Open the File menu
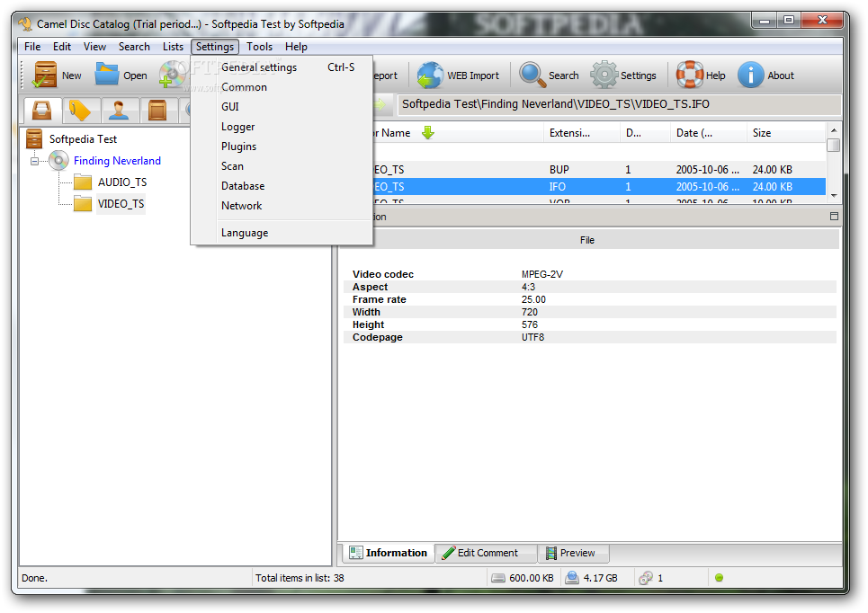 click(x=32, y=47)
